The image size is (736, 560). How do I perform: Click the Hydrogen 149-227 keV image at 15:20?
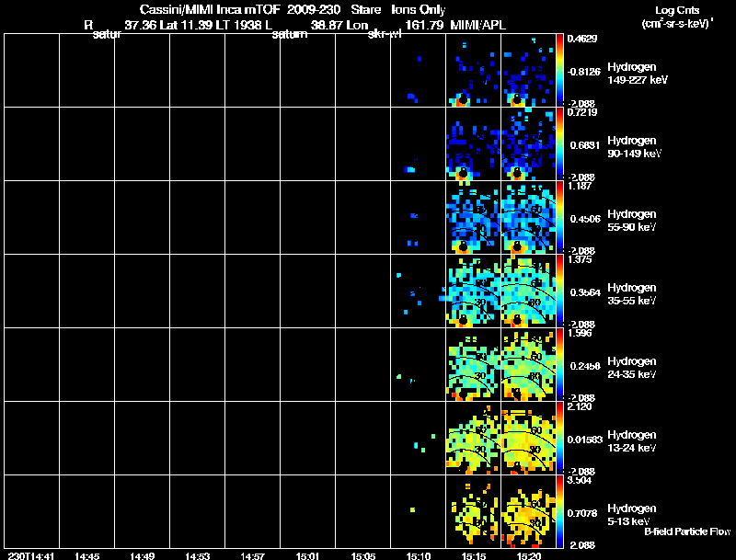tap(528, 71)
